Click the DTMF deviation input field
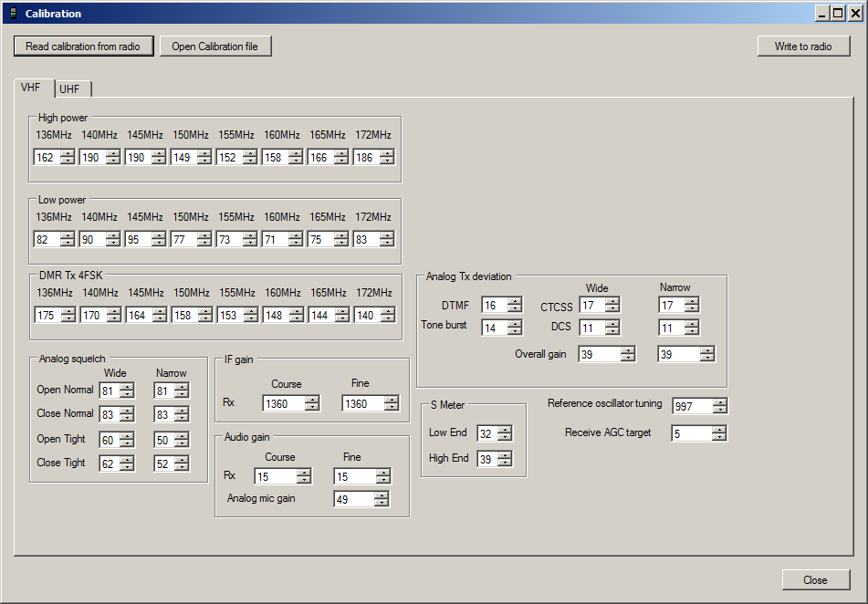 point(494,305)
